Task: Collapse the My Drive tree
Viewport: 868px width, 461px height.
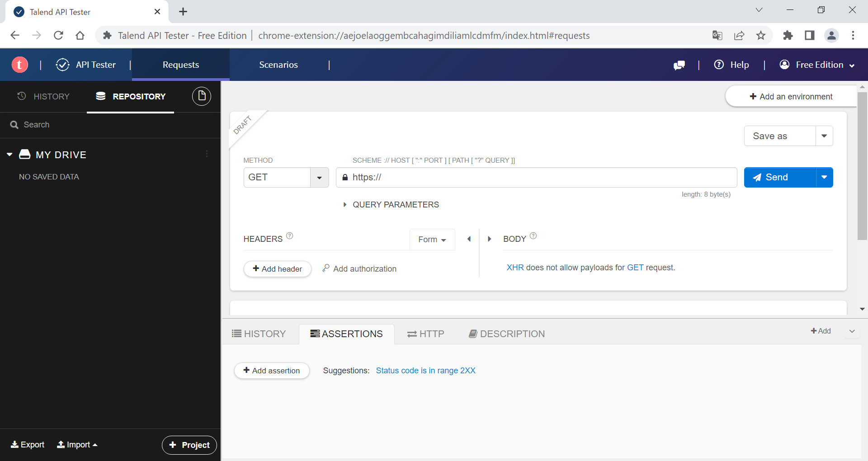Action: tap(9, 155)
